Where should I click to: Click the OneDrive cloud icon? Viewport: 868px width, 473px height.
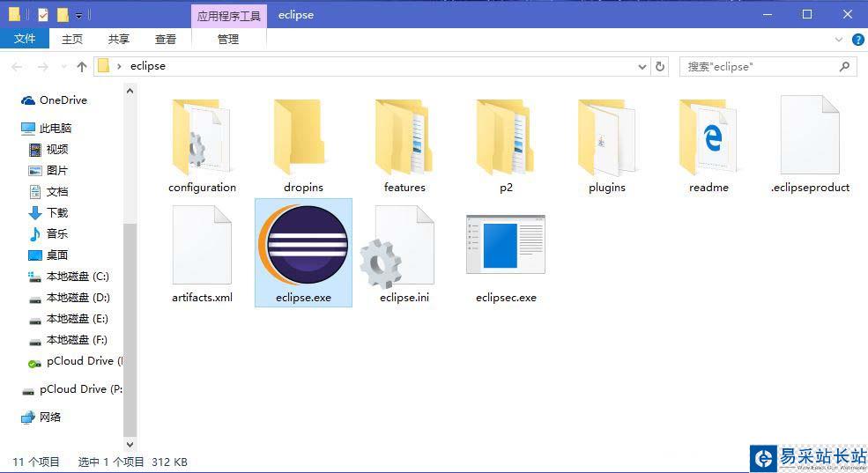pyautogui.click(x=28, y=100)
